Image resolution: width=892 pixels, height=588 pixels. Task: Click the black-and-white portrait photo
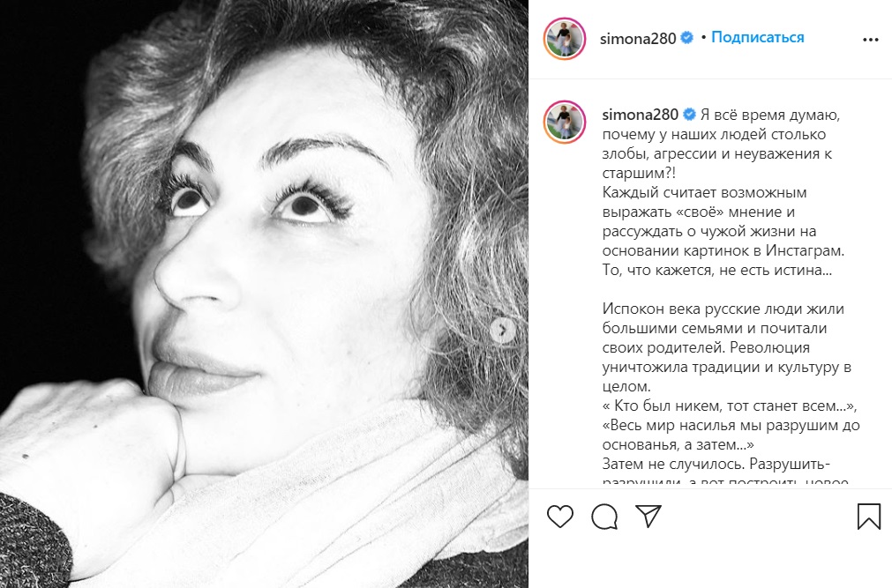pos(264,294)
